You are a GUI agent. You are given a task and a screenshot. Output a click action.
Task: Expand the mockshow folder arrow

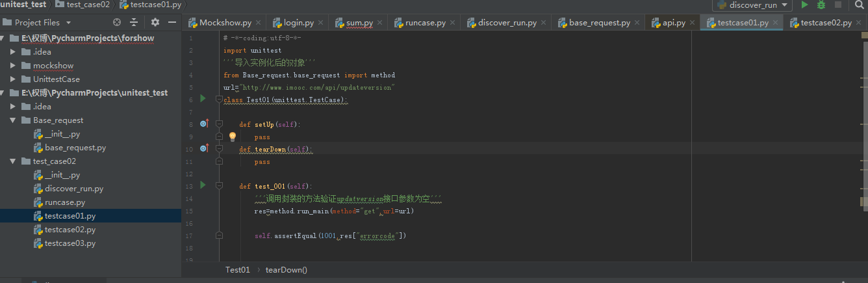tap(13, 66)
